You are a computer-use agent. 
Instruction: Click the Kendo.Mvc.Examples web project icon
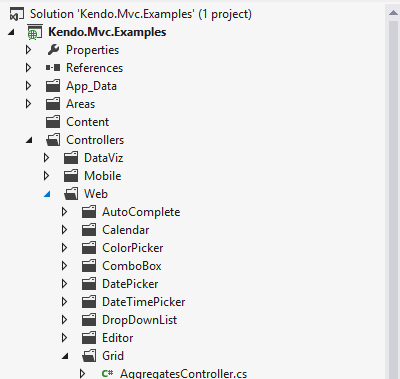pyautogui.click(x=35, y=32)
